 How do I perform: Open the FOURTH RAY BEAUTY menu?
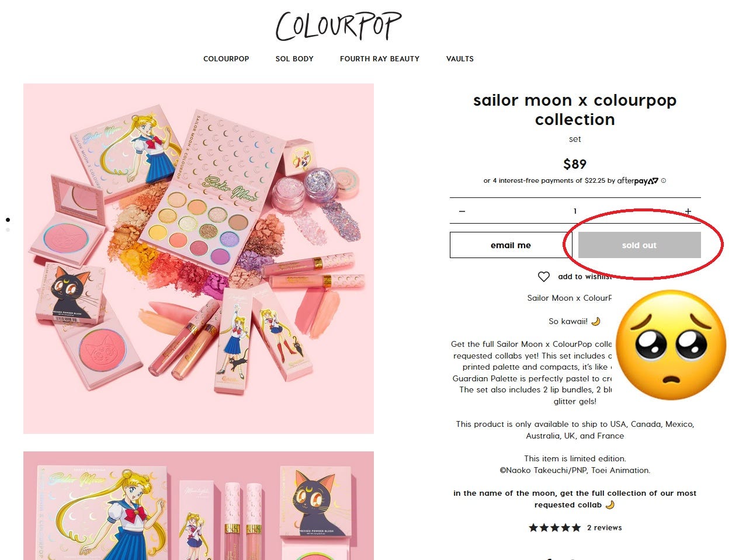point(380,59)
